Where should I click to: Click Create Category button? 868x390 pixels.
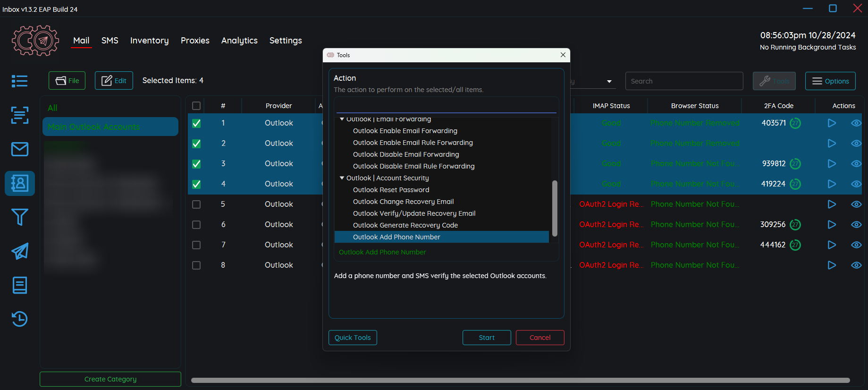click(x=110, y=379)
